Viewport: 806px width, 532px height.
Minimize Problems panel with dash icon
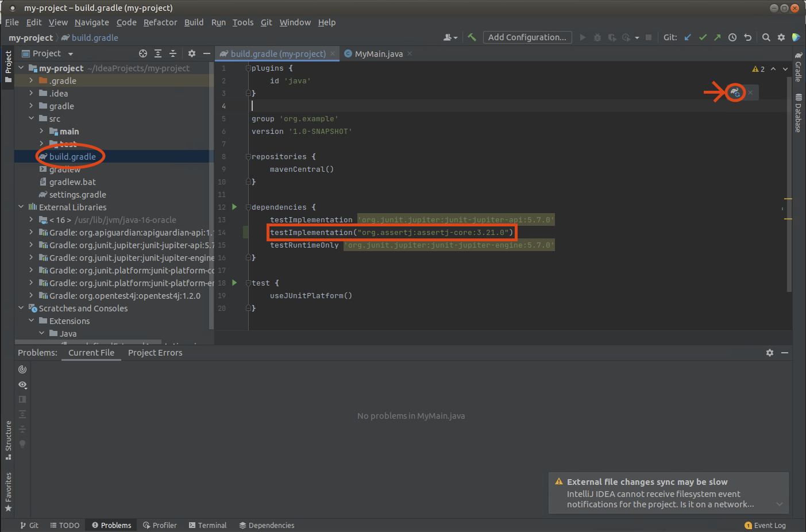pyautogui.click(x=785, y=353)
